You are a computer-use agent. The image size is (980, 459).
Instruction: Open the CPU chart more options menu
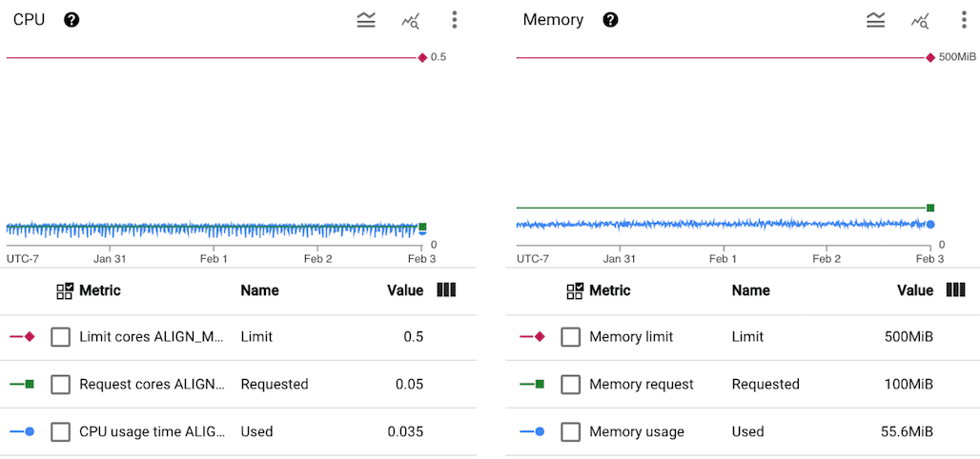coord(455,20)
